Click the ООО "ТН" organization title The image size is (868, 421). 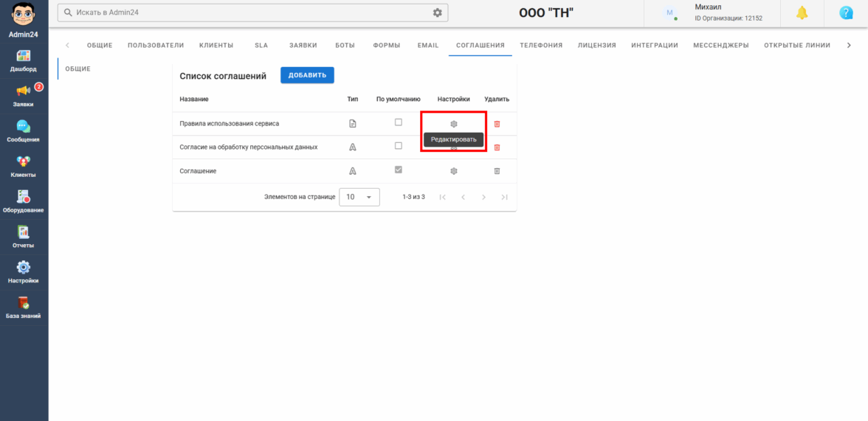[546, 13]
